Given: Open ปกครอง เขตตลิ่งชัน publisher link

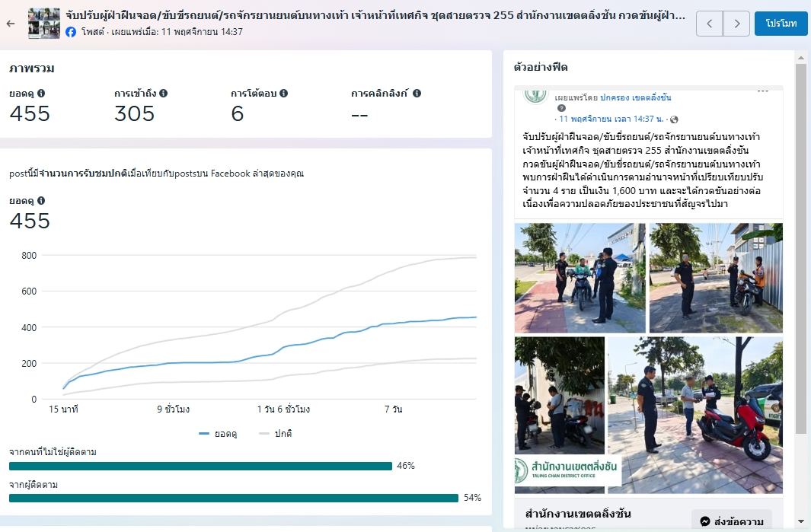Looking at the screenshot, I should point(635,98).
